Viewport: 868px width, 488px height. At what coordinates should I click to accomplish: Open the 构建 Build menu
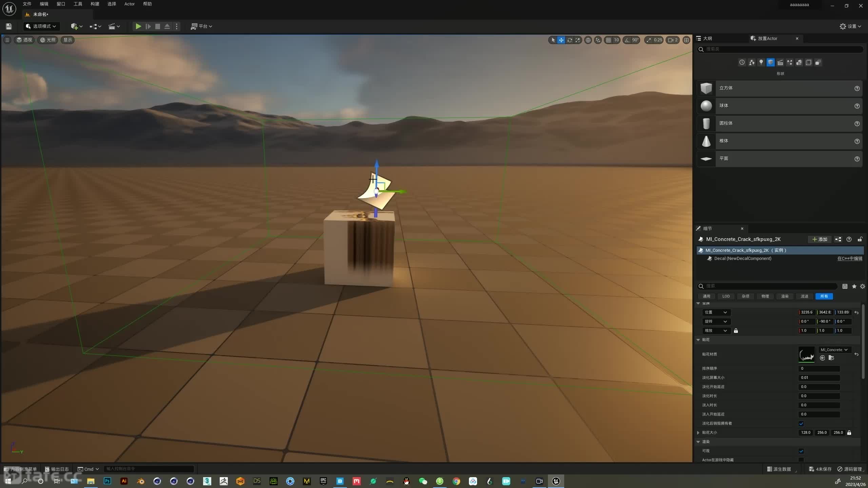click(95, 4)
